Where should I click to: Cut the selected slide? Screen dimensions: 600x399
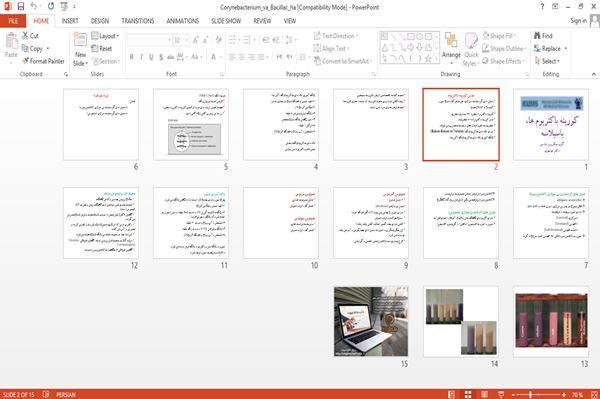click(x=30, y=36)
